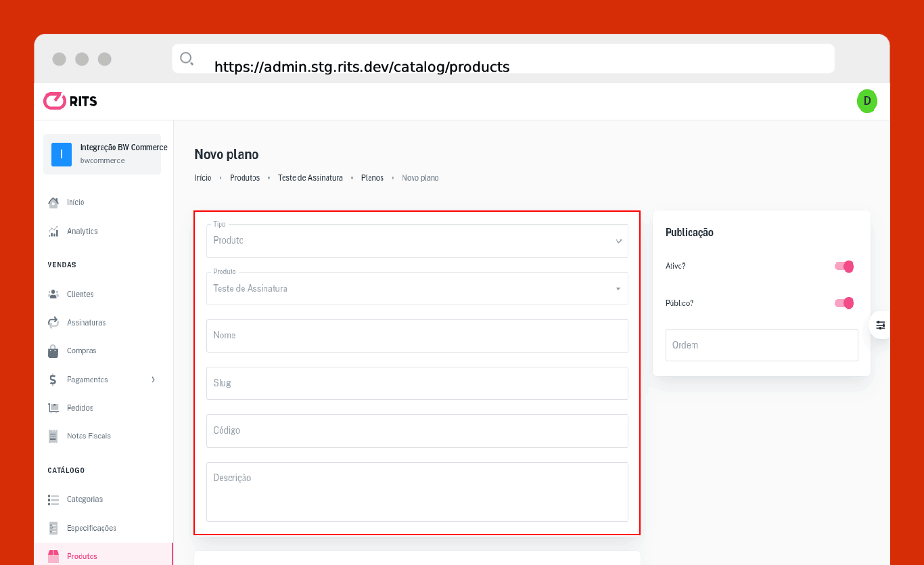This screenshot has width=924, height=565.
Task: Click the Slug input field
Action: [x=417, y=383]
